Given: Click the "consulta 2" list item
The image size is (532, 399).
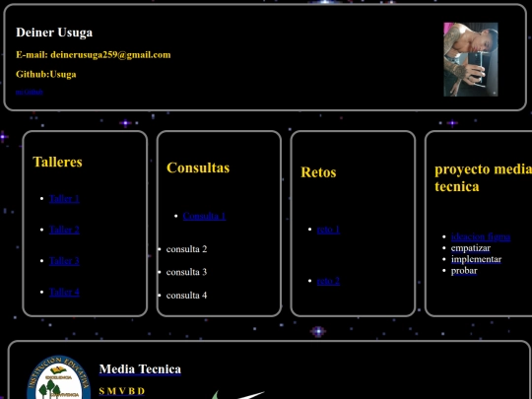Looking at the screenshot, I should pyautogui.click(x=186, y=249).
